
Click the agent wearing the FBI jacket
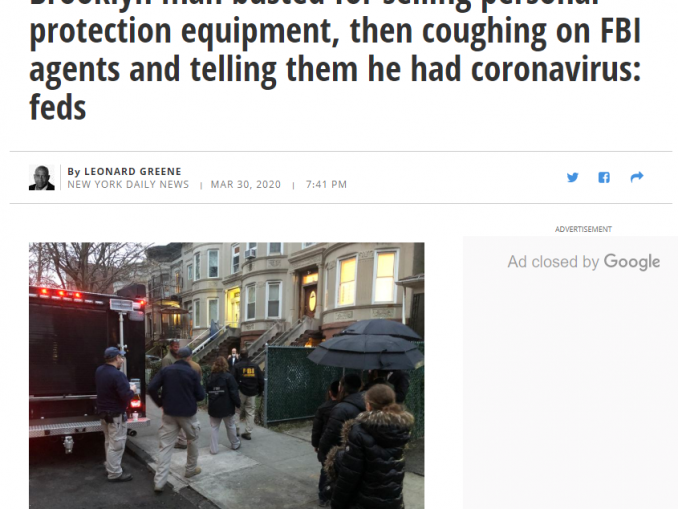pos(248,394)
